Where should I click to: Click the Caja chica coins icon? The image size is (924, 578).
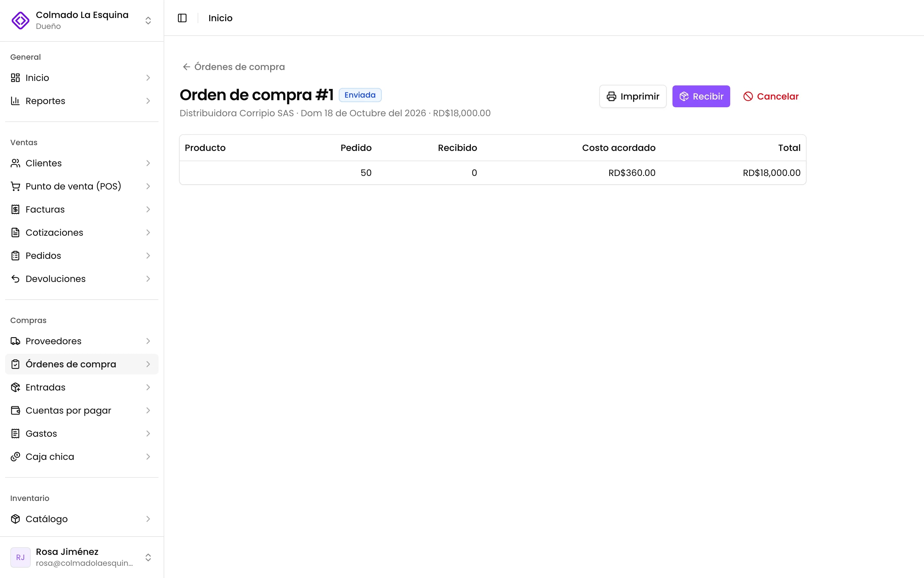(x=15, y=457)
